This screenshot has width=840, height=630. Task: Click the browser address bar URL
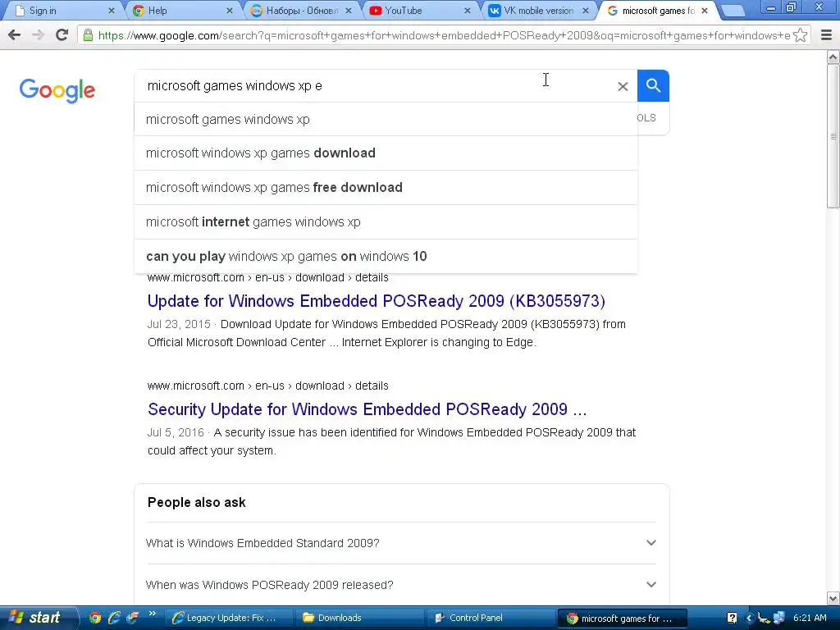pos(444,35)
